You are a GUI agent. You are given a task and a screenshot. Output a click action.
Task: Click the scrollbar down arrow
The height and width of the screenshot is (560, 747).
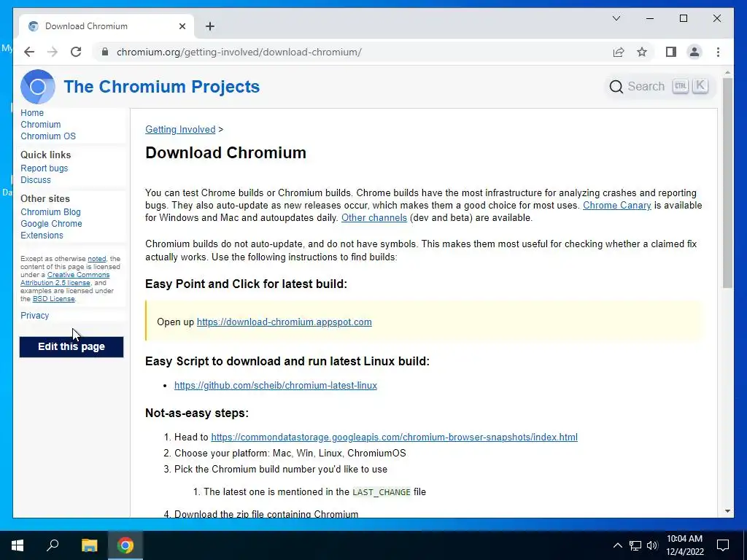(727, 511)
